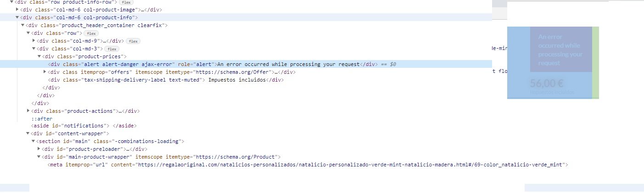Select the alert-danger ajax-error div line
This screenshot has width=644, height=193.
(x=246, y=64)
